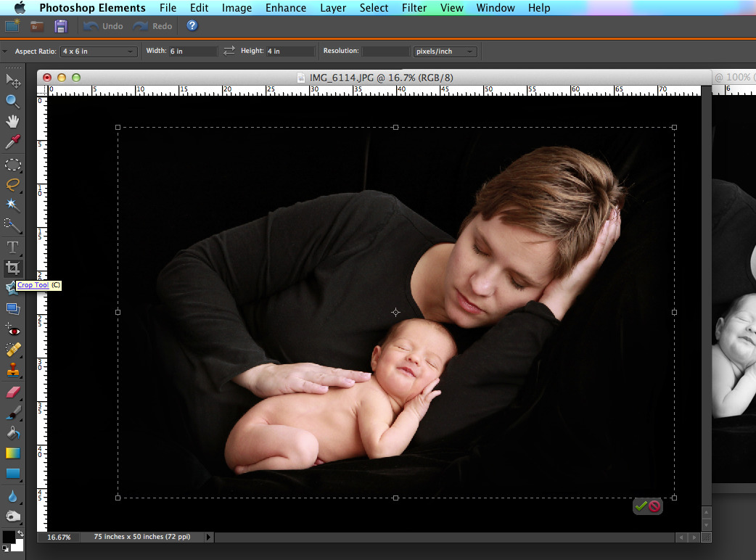
Task: Pick the Hand tool
Action: [12, 121]
